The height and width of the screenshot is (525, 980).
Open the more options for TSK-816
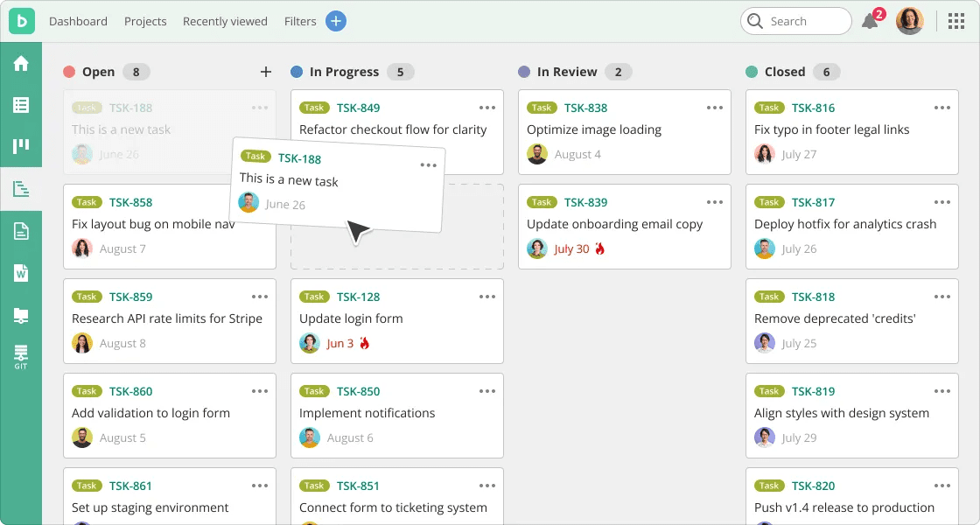pos(942,108)
